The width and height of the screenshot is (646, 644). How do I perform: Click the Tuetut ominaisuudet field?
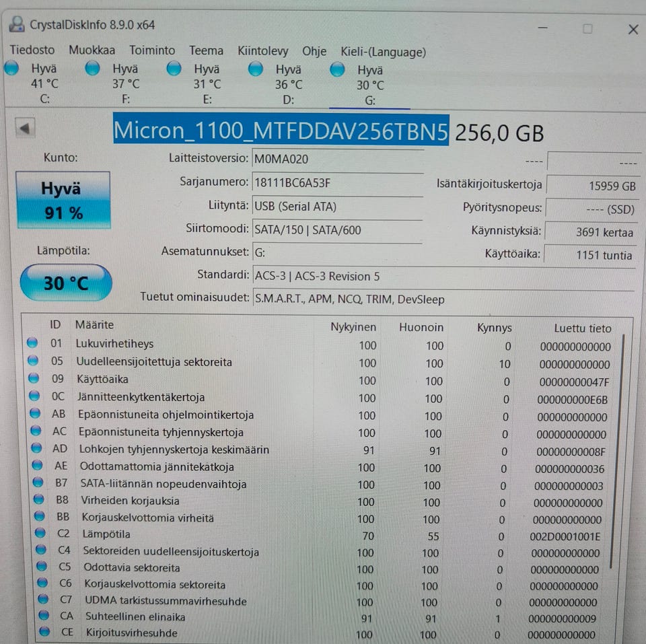[x=443, y=299]
